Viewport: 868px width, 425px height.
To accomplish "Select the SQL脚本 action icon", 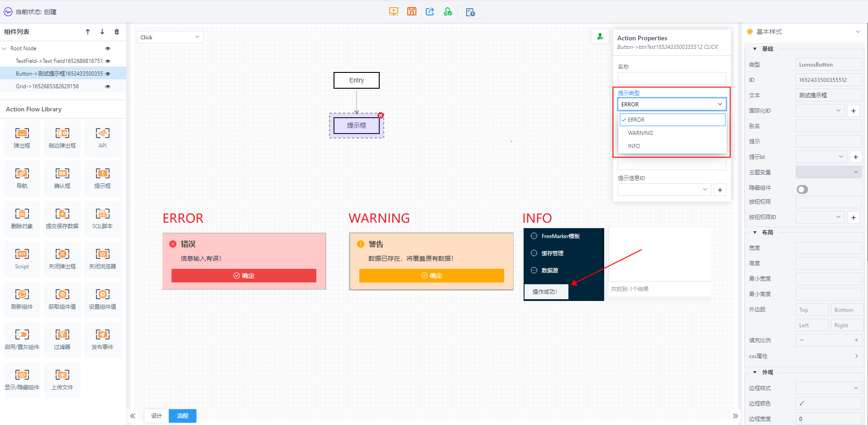I will point(103,214).
